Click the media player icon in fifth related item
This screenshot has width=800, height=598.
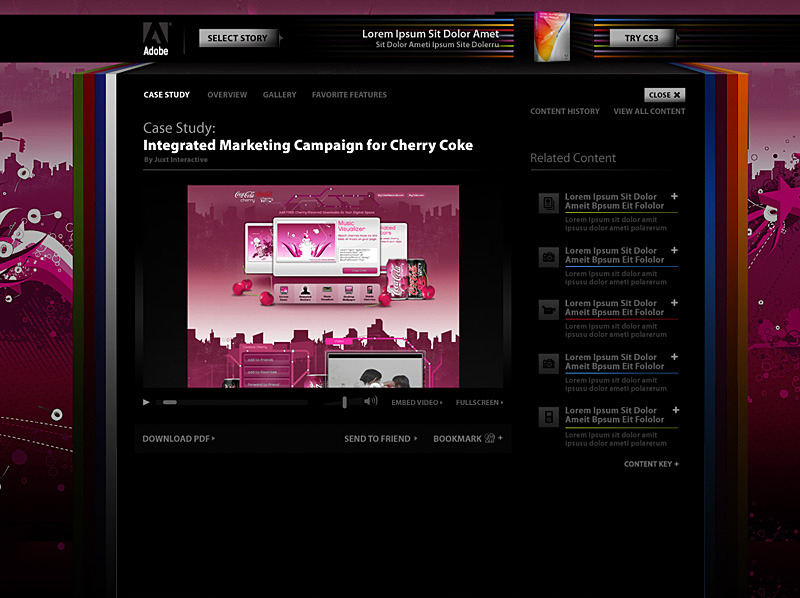(549, 417)
